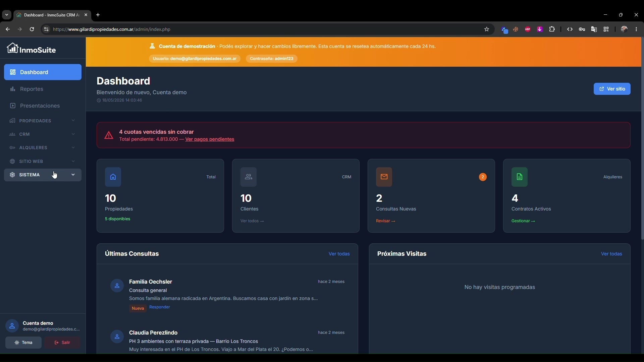The width and height of the screenshot is (644, 362).
Task: Click the Usuario demo email pill
Action: tap(195, 59)
